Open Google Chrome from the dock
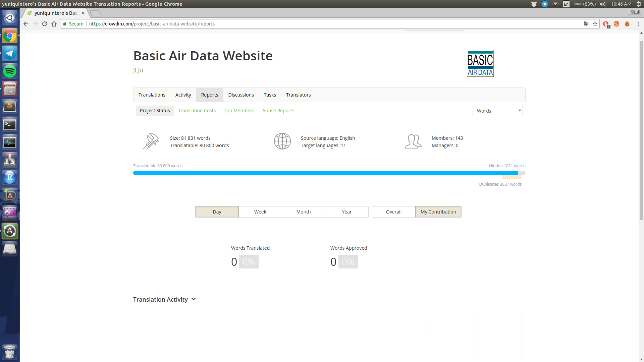This screenshot has height=362, width=644. pos(10,36)
